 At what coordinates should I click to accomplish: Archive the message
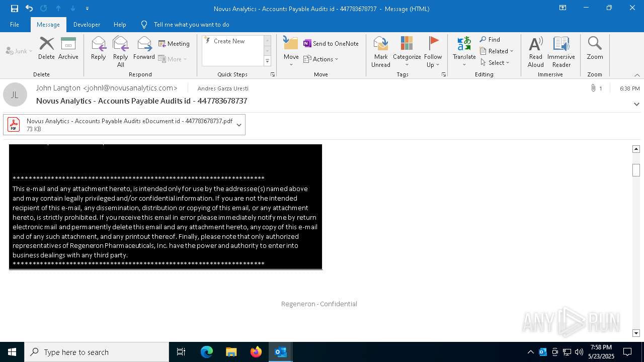[x=68, y=49]
